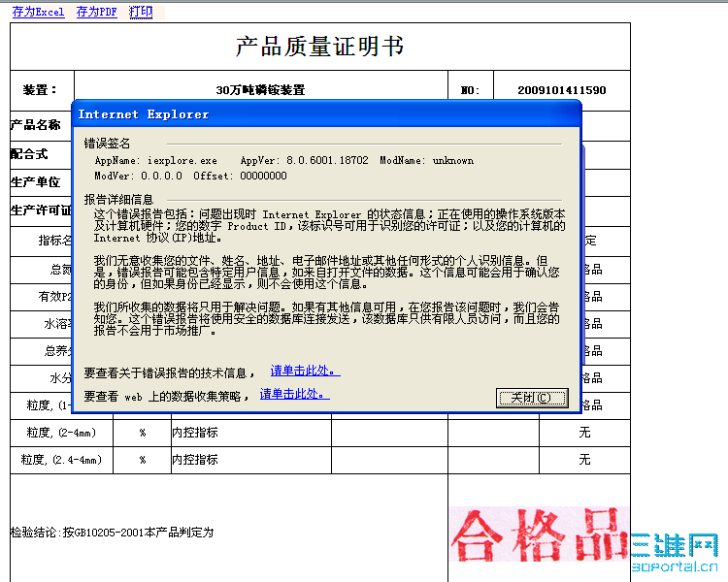Click 内控指标 in the 粒度,(2.4-4mm) row

194,460
